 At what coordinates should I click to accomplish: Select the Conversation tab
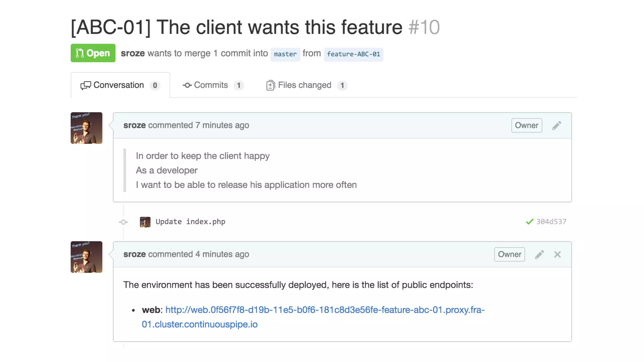pos(120,85)
